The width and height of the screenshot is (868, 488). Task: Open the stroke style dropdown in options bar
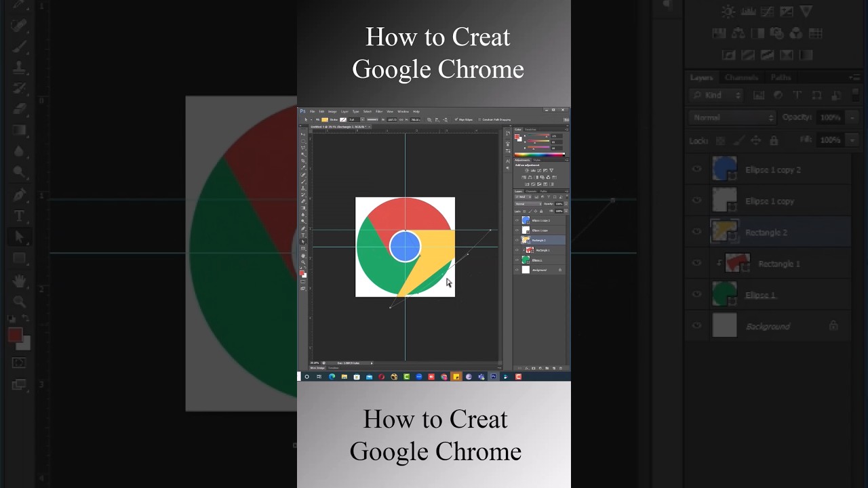(x=373, y=120)
